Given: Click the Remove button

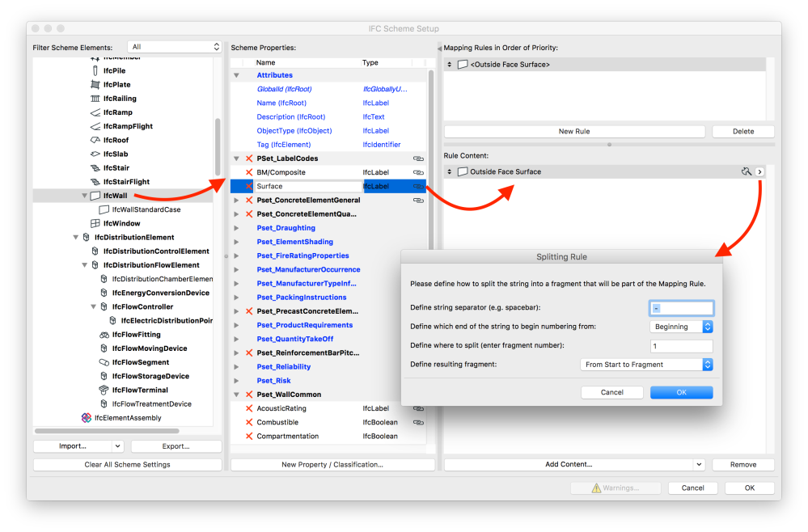Looking at the screenshot, I should point(743,465).
